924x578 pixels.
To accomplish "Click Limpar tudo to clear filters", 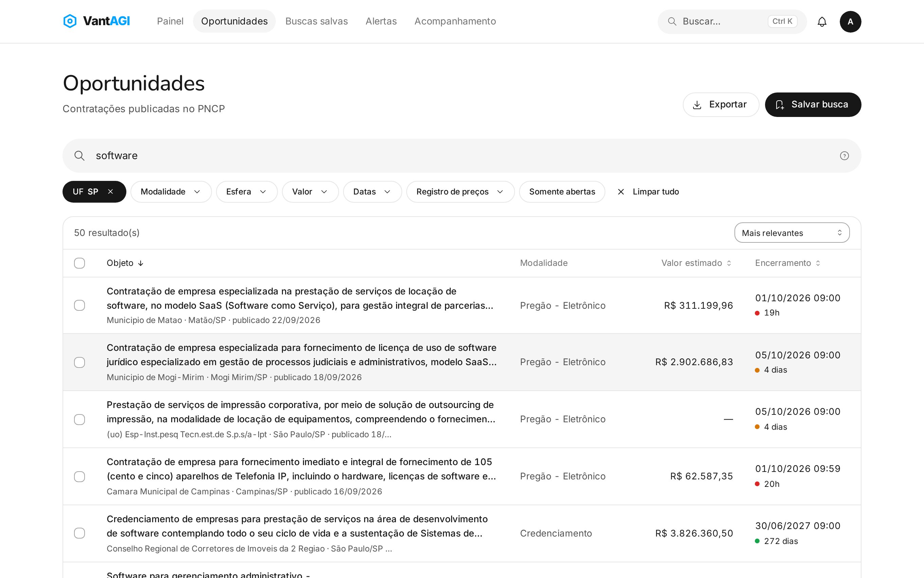I will [x=648, y=191].
